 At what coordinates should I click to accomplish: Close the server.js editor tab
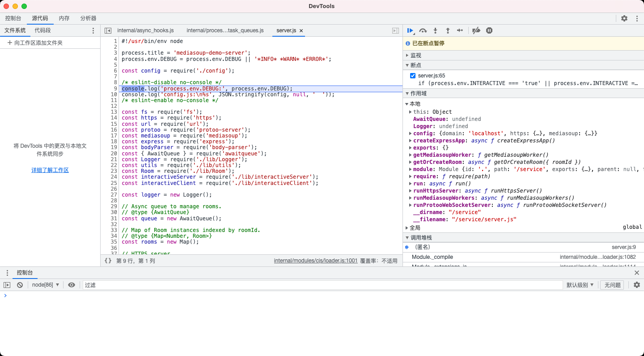pyautogui.click(x=301, y=30)
